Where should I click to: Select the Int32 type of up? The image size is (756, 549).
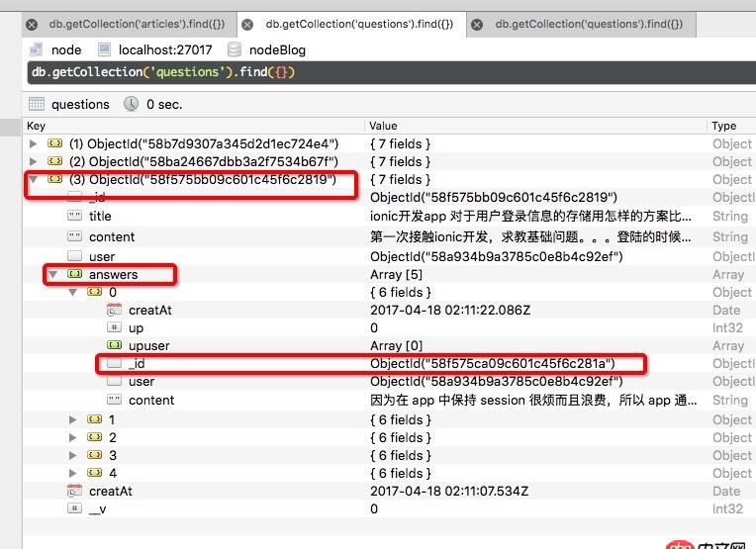click(x=727, y=327)
